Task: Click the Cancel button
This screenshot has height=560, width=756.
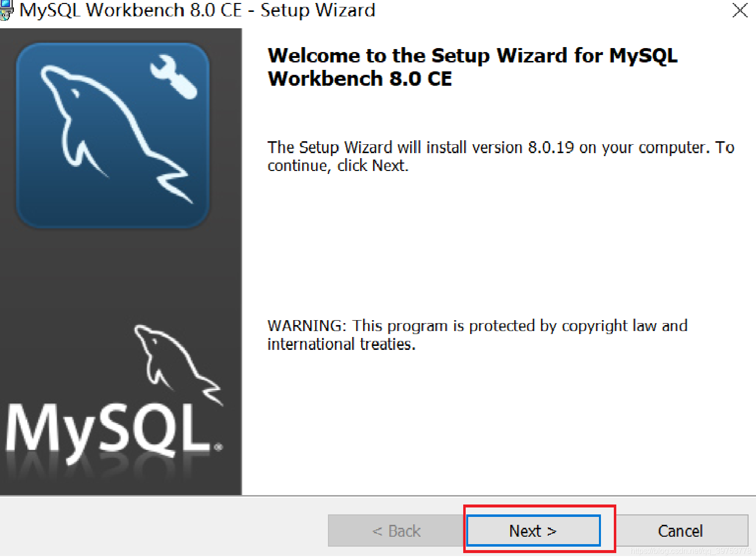Action: [680, 531]
